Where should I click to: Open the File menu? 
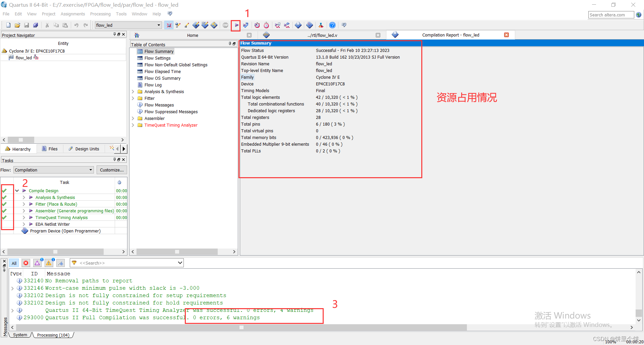(6, 14)
